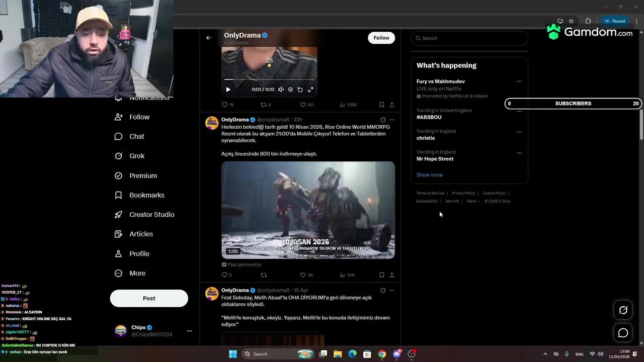
Task: Expand the footer More links
Action: (x=473, y=201)
